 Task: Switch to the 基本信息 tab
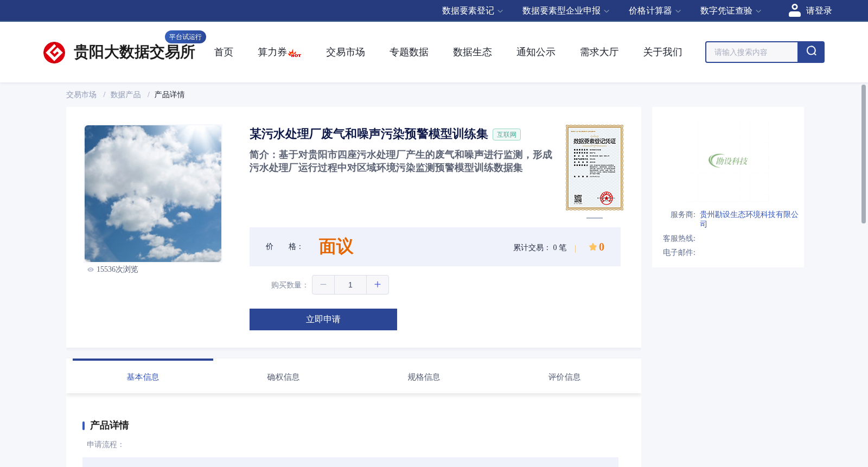[143, 377]
